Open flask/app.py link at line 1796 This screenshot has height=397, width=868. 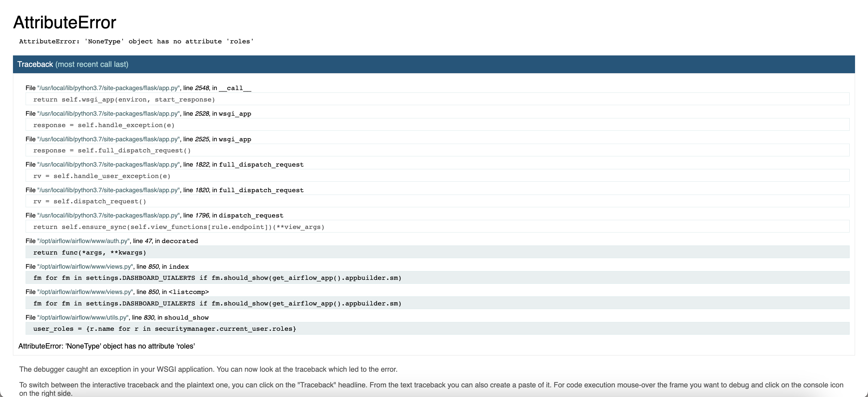[x=108, y=215]
